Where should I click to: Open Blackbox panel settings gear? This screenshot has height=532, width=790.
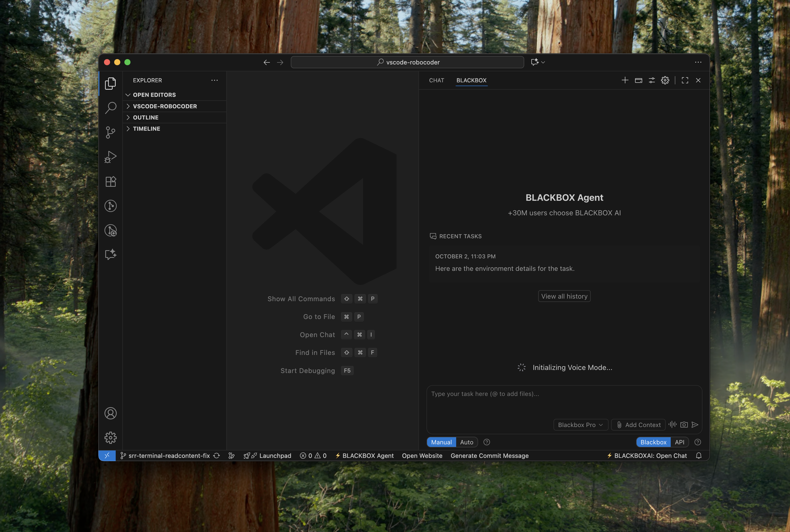[x=665, y=81]
